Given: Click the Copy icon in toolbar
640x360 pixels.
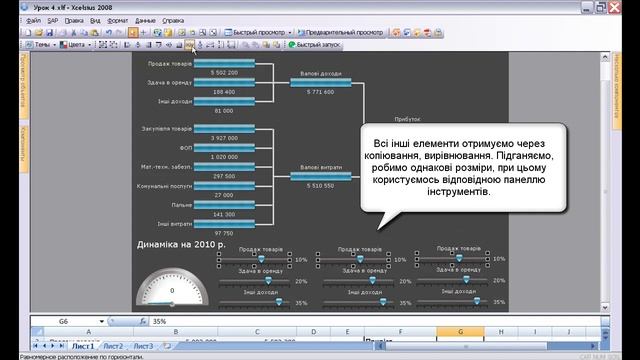Looking at the screenshot, I should pyautogui.click(x=84, y=33).
